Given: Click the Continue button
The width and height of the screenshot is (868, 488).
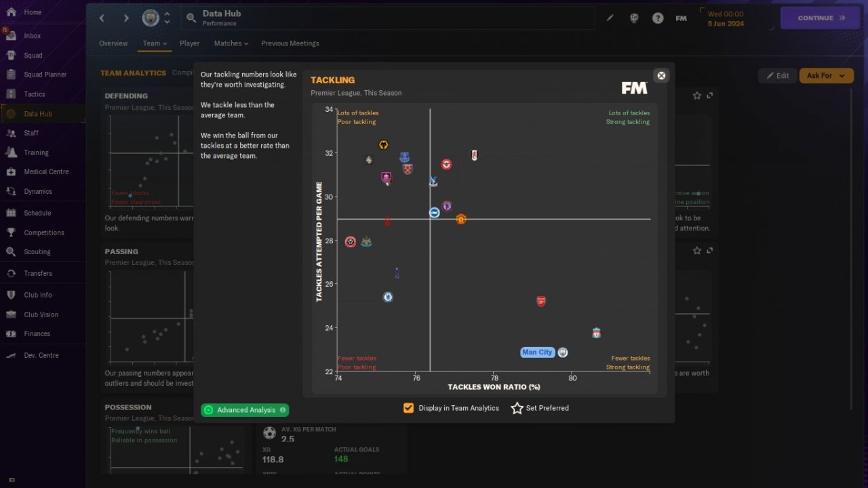Looking at the screenshot, I should [821, 18].
